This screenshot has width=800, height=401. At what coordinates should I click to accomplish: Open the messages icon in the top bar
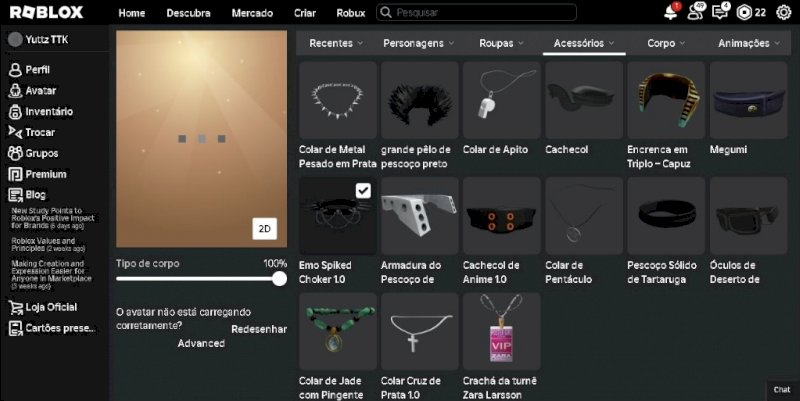click(x=720, y=12)
